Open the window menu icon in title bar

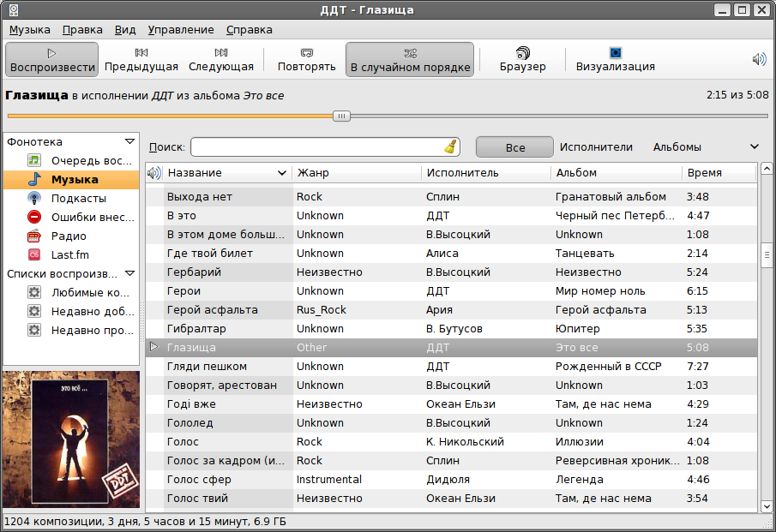tap(14, 10)
